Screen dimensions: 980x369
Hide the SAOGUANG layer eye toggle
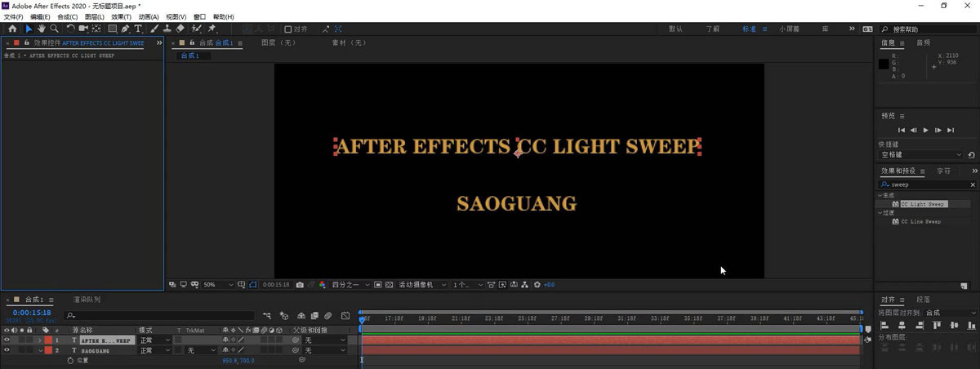[x=7, y=349]
